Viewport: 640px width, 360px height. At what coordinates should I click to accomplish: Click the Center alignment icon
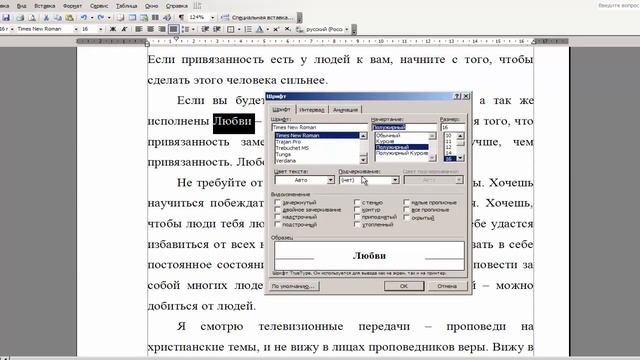(150, 29)
